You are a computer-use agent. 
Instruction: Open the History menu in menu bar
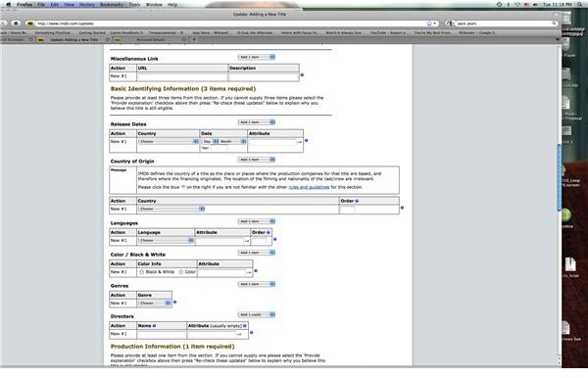(x=86, y=5)
